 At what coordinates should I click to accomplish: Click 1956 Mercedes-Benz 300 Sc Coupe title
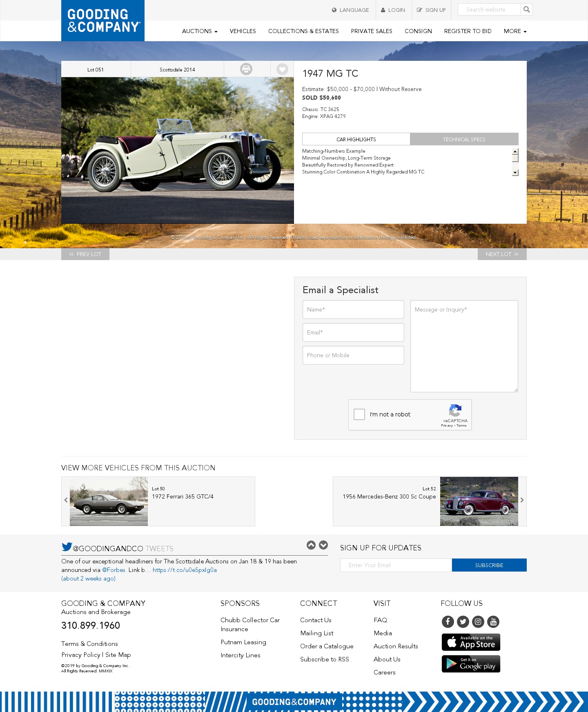(x=389, y=496)
